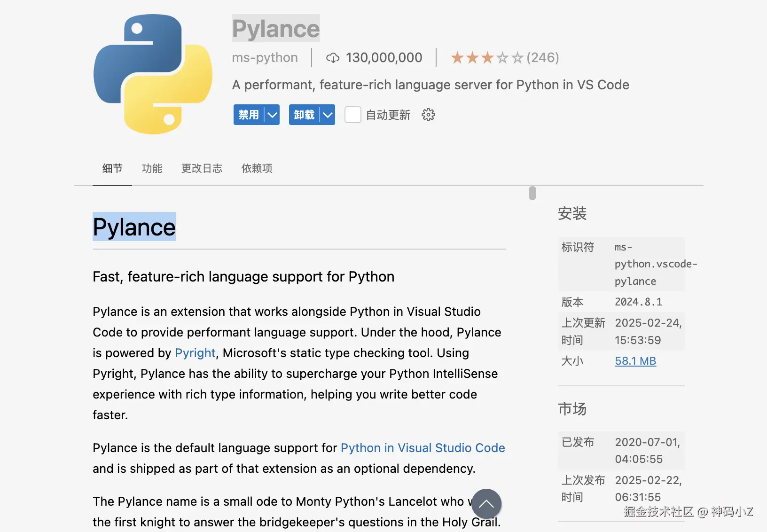Screen dimensions: 767x532
Task: Click the Pylance Python logo icon
Action: click(x=153, y=74)
